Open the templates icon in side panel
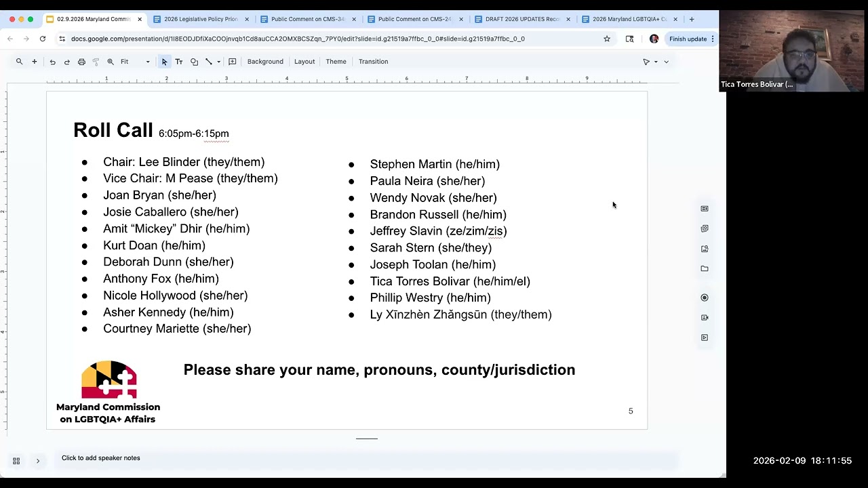Screen dimensions: 868x488 pos(705,209)
